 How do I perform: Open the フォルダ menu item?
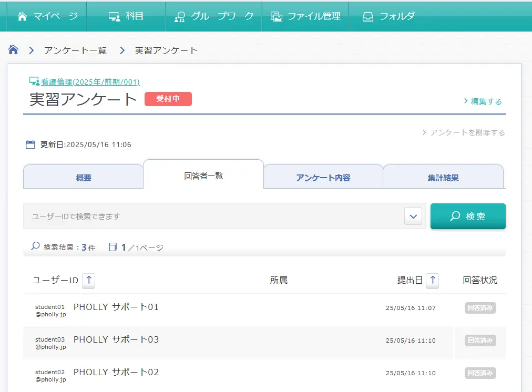point(388,16)
